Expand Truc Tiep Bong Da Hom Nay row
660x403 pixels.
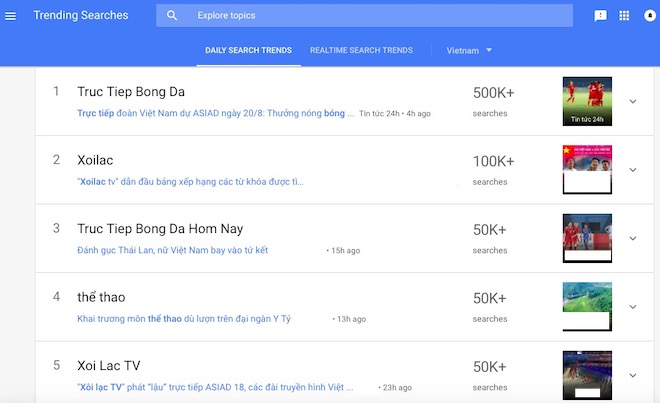tap(632, 238)
